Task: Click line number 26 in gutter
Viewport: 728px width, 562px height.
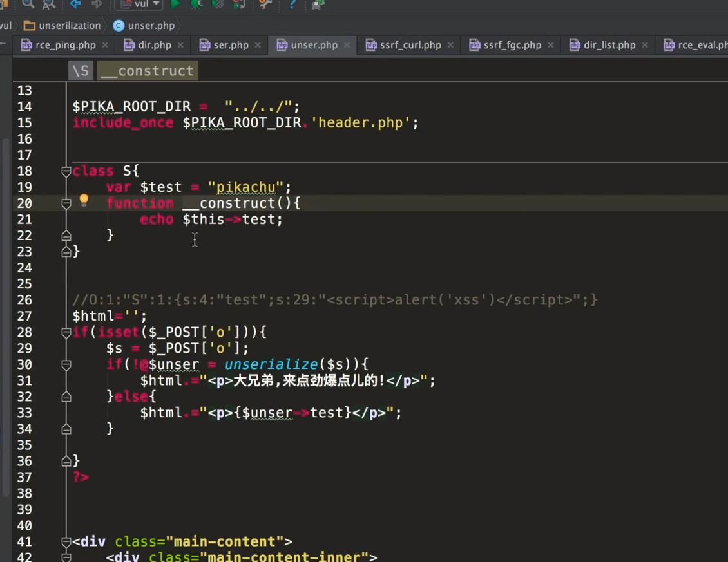Action: [x=24, y=300]
